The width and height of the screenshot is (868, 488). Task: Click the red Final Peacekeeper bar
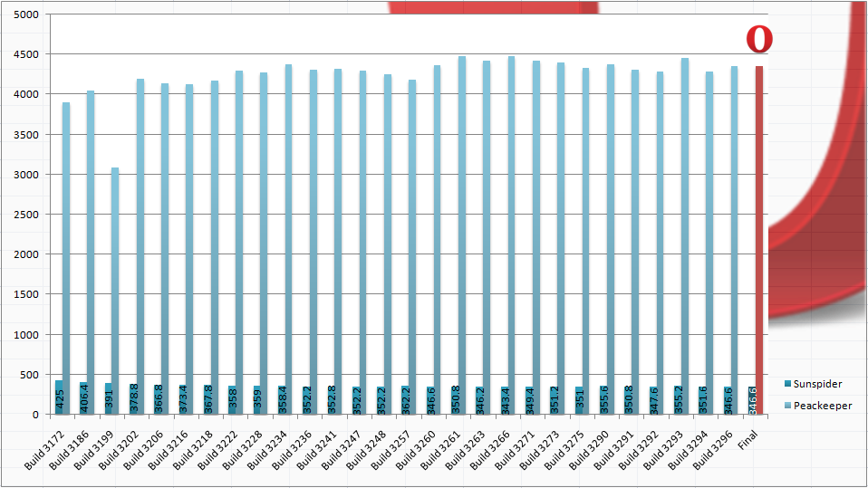759,226
